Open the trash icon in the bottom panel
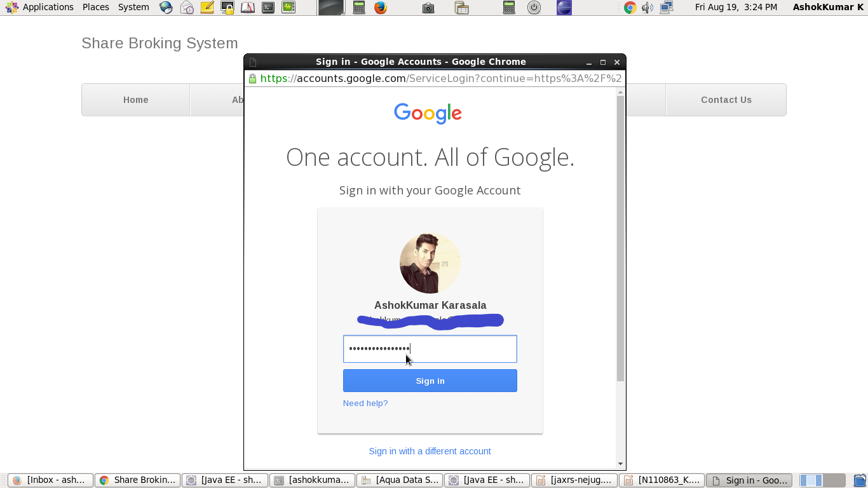 click(860, 480)
